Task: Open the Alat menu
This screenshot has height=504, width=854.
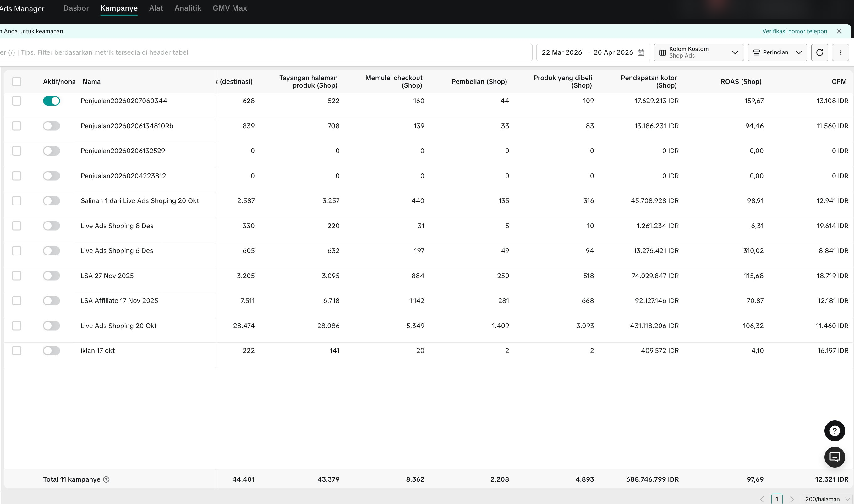Action: point(156,8)
